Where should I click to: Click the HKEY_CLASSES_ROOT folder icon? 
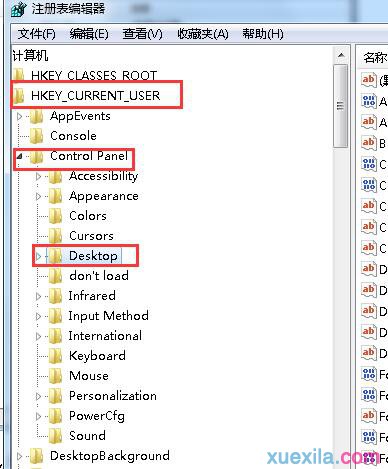19,75
